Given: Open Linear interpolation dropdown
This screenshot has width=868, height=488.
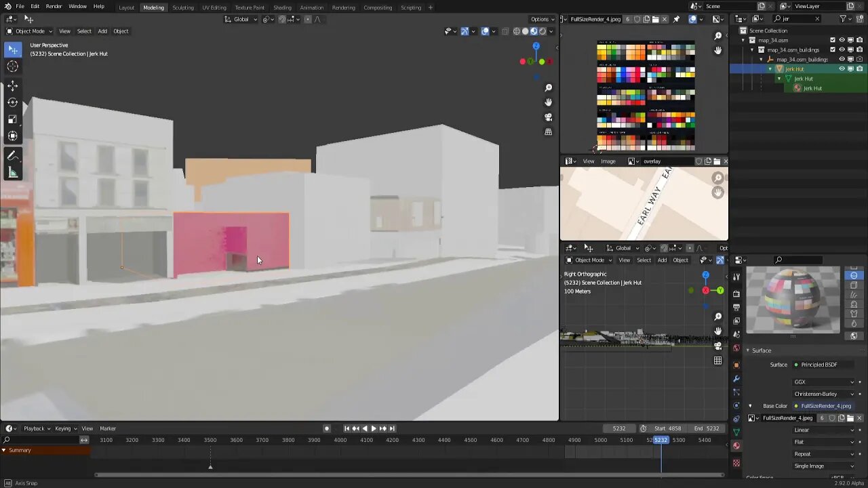Looking at the screenshot, I should (825, 430).
